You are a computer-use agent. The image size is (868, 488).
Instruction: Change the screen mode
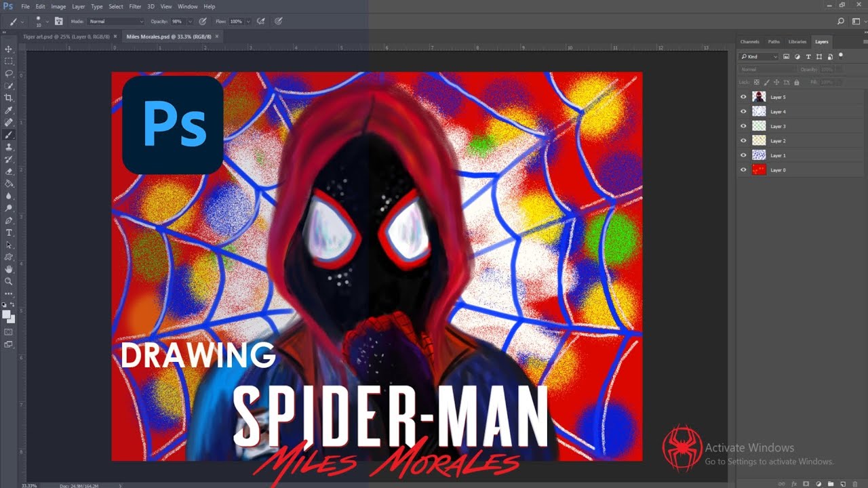pyautogui.click(x=9, y=344)
